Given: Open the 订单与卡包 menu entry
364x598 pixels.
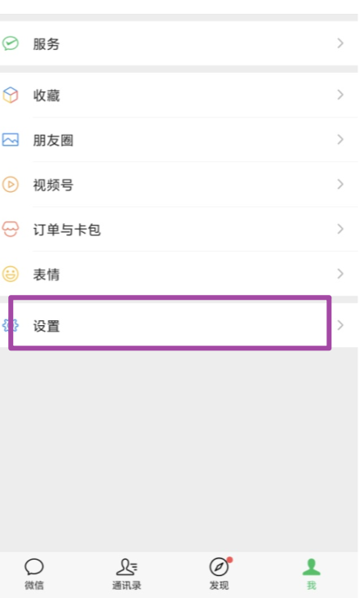Looking at the screenshot, I should (x=179, y=230).
